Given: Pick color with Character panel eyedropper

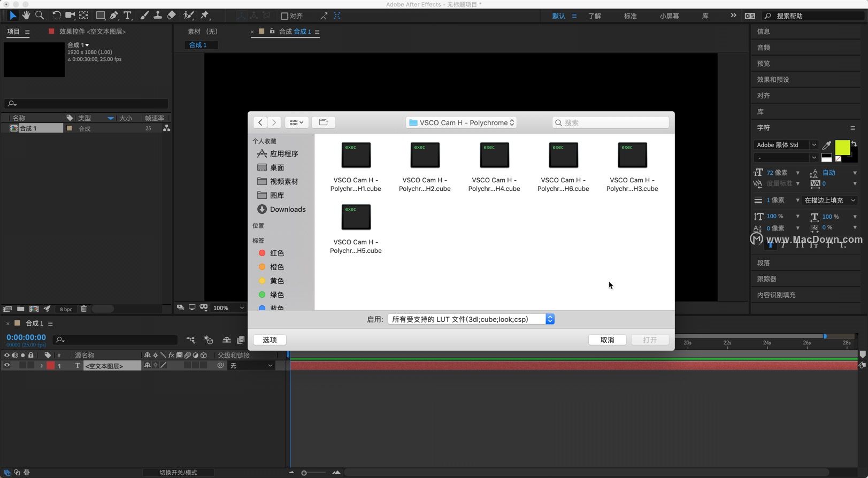Looking at the screenshot, I should (826, 145).
